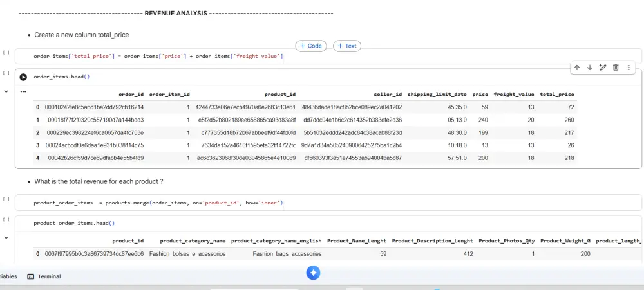Viewport: 644px width, 290px height.
Task: Collapse output of order_items.head() cell
Action: 6,91
